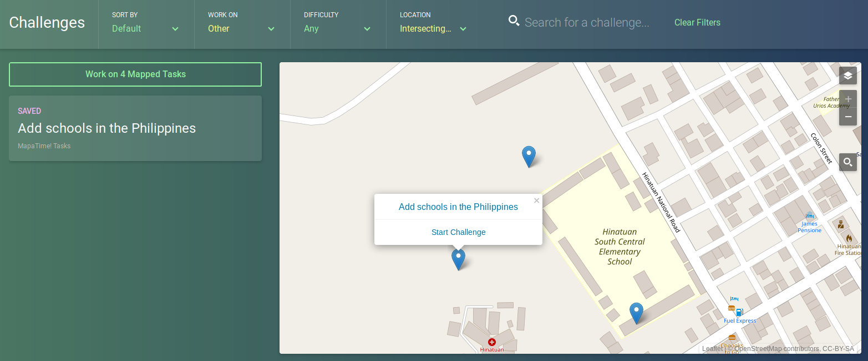Zoom out with the map minus button
The height and width of the screenshot is (361, 868).
(847, 117)
